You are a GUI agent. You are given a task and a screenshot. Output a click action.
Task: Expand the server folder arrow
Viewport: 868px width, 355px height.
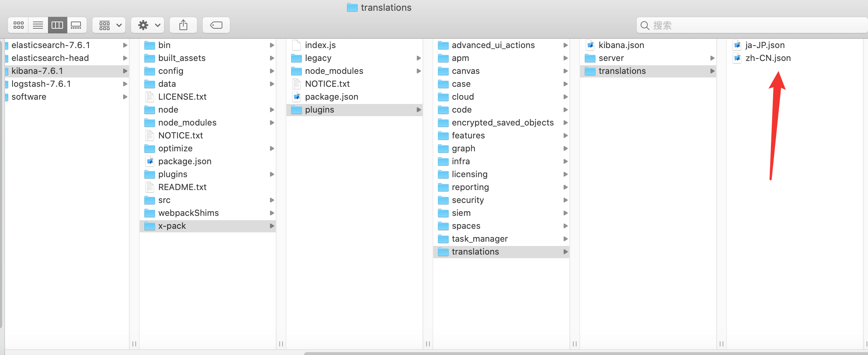[712, 58]
